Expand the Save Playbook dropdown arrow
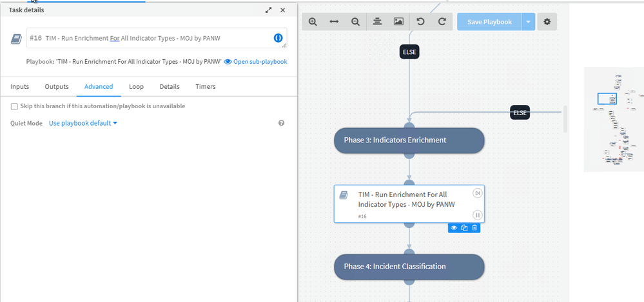The image size is (644, 302). [x=529, y=22]
